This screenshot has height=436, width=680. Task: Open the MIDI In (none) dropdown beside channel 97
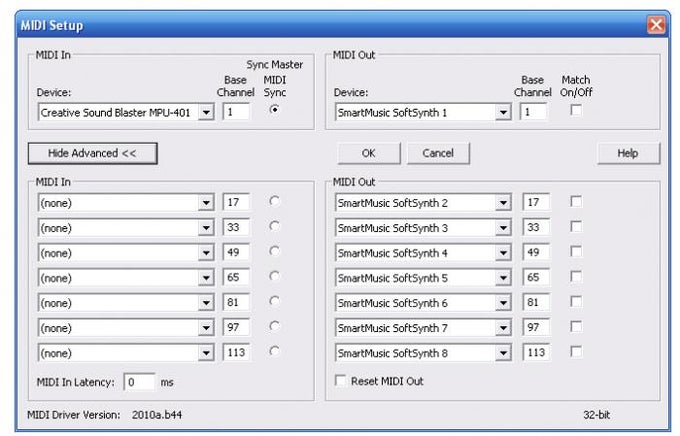pyautogui.click(x=126, y=328)
